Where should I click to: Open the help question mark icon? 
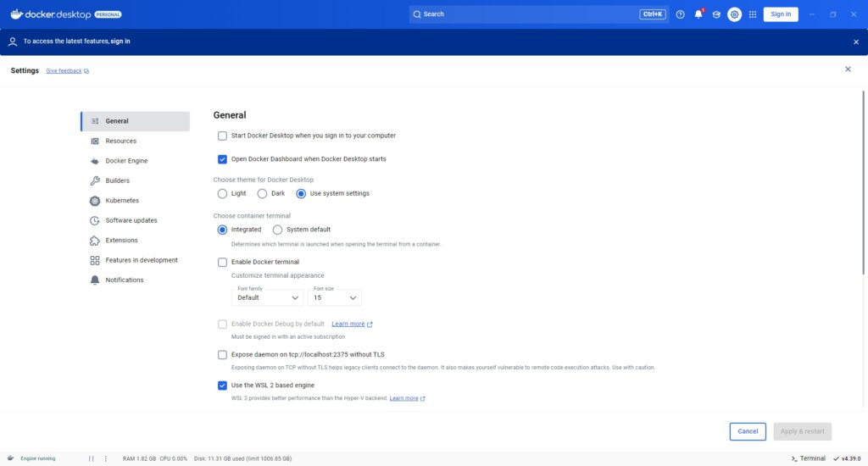[681, 14]
